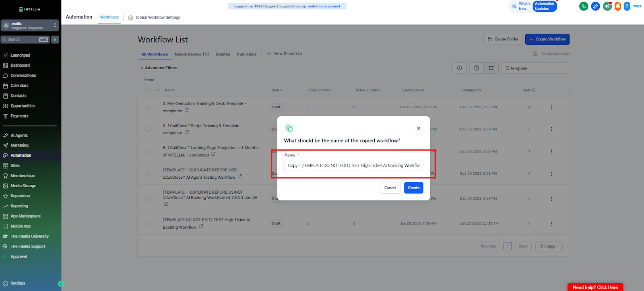Switch to the bulleted list view icon

[491, 68]
